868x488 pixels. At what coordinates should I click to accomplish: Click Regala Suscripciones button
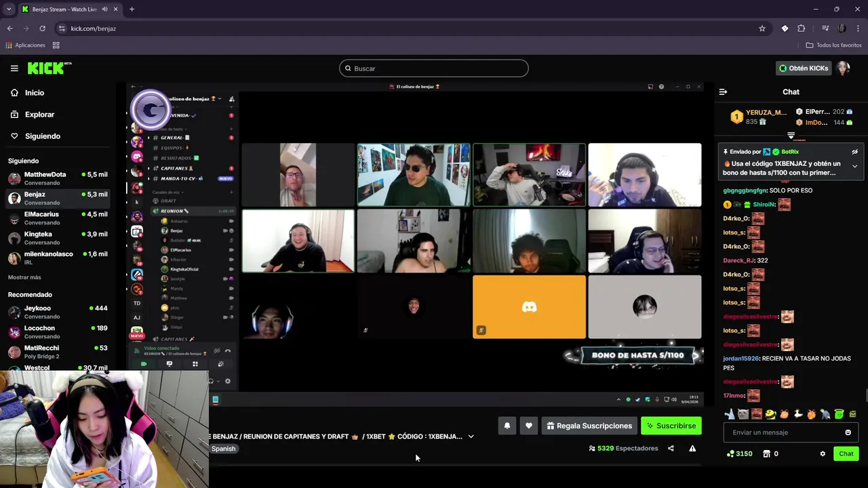click(589, 426)
